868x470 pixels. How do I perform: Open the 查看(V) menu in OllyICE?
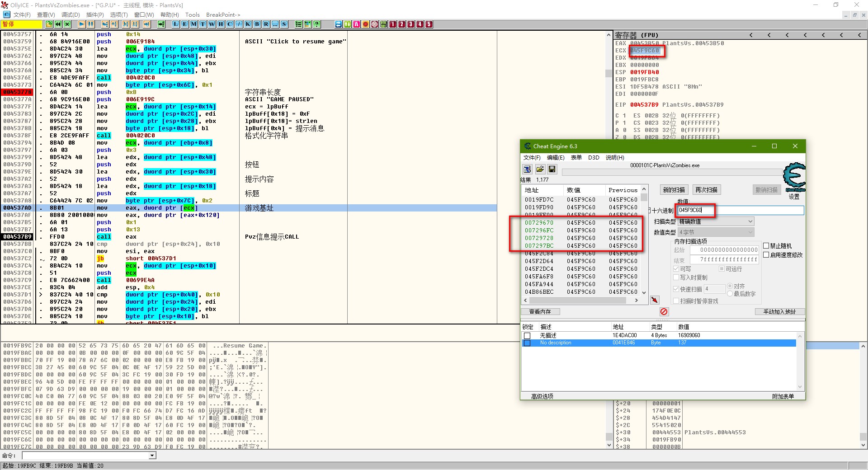coord(46,14)
